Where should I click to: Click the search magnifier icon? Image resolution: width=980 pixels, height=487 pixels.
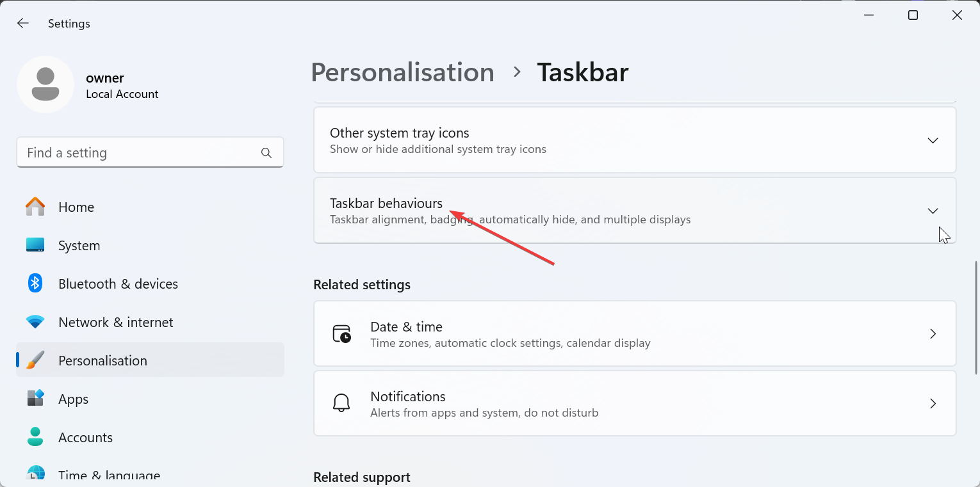pos(266,153)
